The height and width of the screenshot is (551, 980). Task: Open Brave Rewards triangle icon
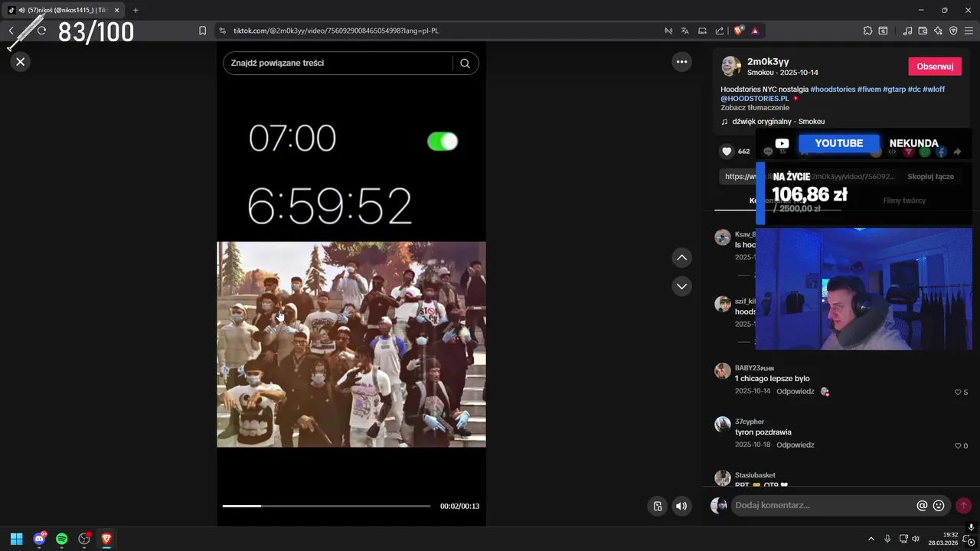click(x=755, y=31)
